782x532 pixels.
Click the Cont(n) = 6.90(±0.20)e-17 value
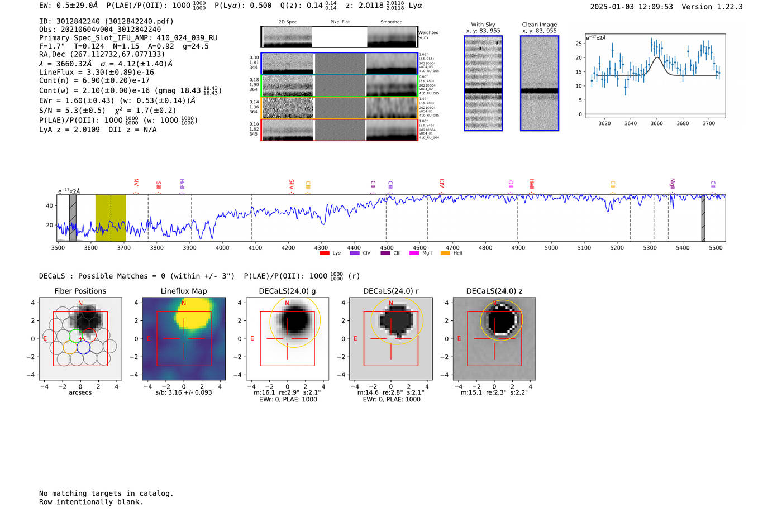click(94, 80)
